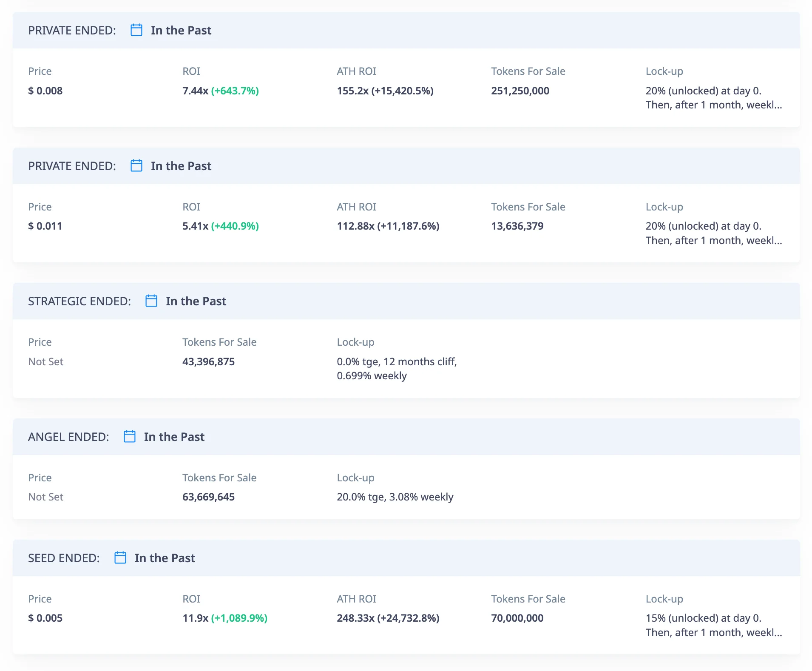
Task: Click the Angel Ended calendar icon
Action: tap(129, 437)
